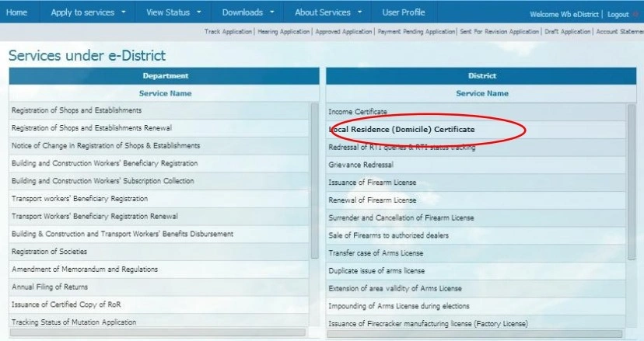Image resolution: width=644 pixels, height=341 pixels.
Task: Open the Apply to services dropdown menu
Action: [x=87, y=12]
